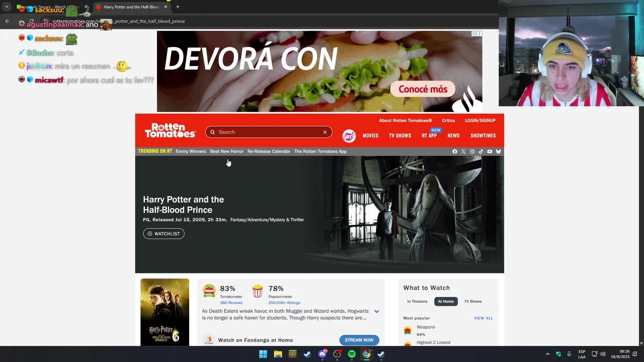Open Emmy Winners trending link
This screenshot has width=644, height=362.
(191, 151)
